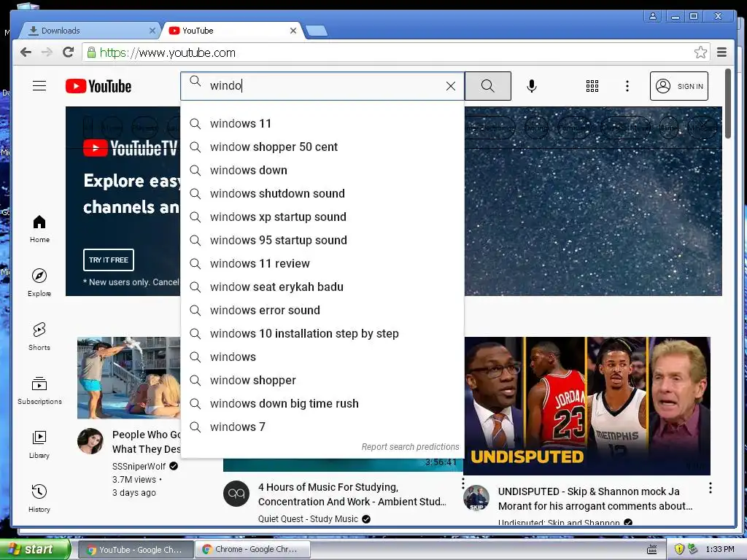Image resolution: width=747 pixels, height=560 pixels.
Task: Select suggestion "windows 7"
Action: pyautogui.click(x=322, y=427)
